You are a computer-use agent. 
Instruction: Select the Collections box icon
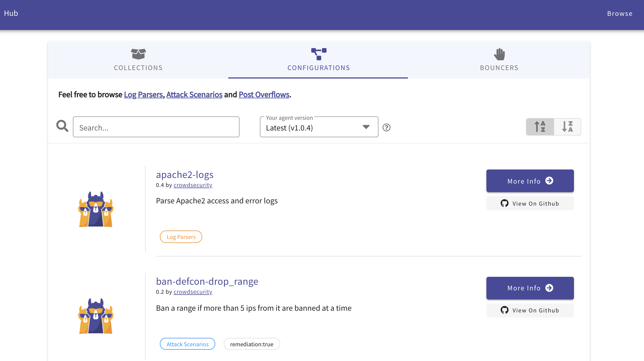tap(138, 54)
